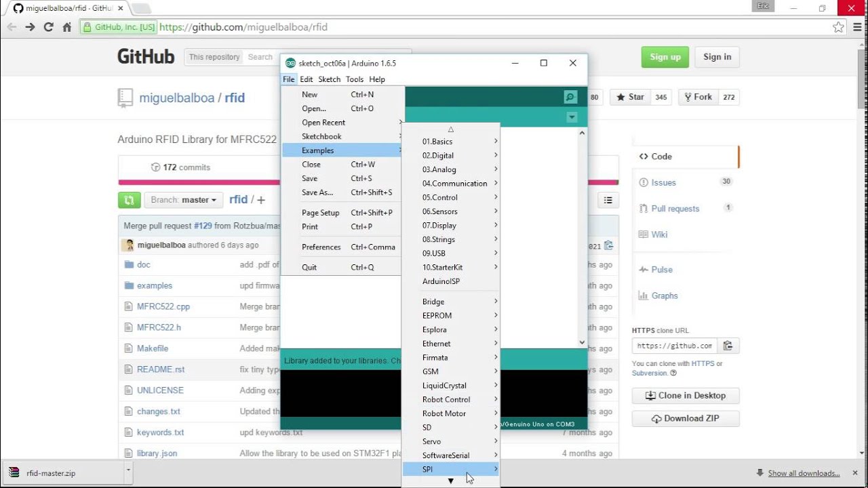
Task: Click the Chrome home icon
Action: [x=66, y=27]
